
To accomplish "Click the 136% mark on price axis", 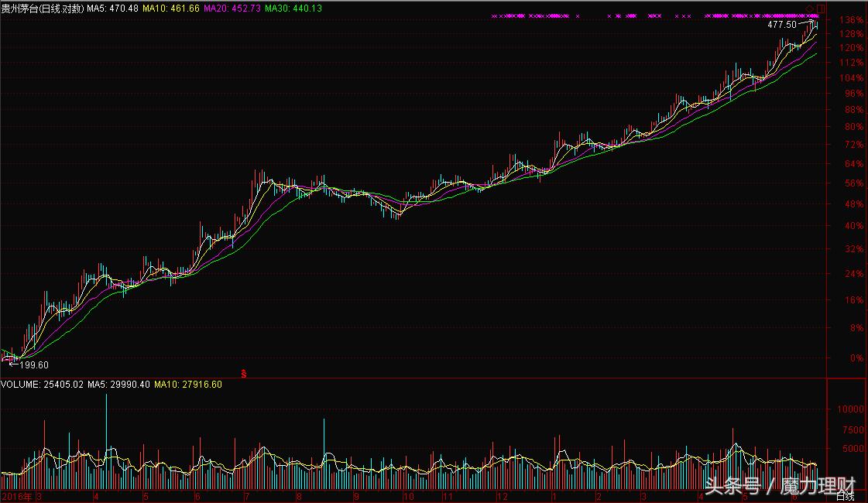I will pos(851,20).
